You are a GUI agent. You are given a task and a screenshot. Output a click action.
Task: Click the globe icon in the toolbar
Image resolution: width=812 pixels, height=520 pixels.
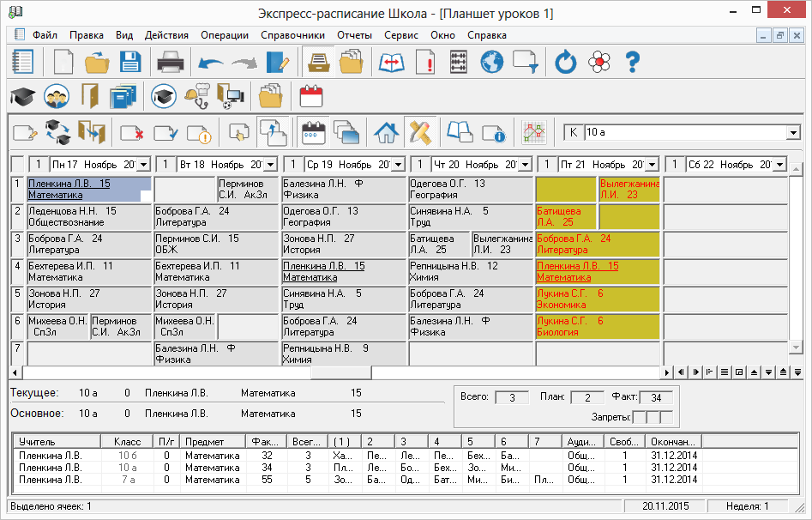coord(491,63)
